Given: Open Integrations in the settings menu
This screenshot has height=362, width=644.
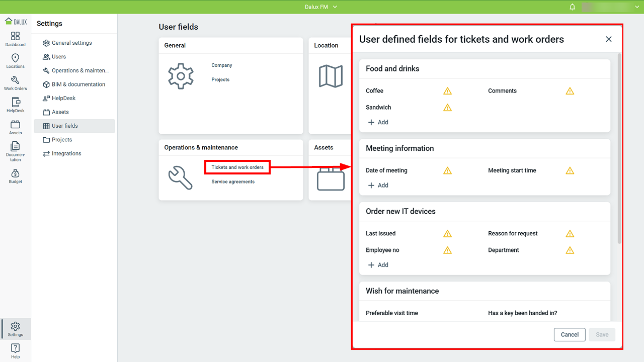Looking at the screenshot, I should click(x=66, y=154).
